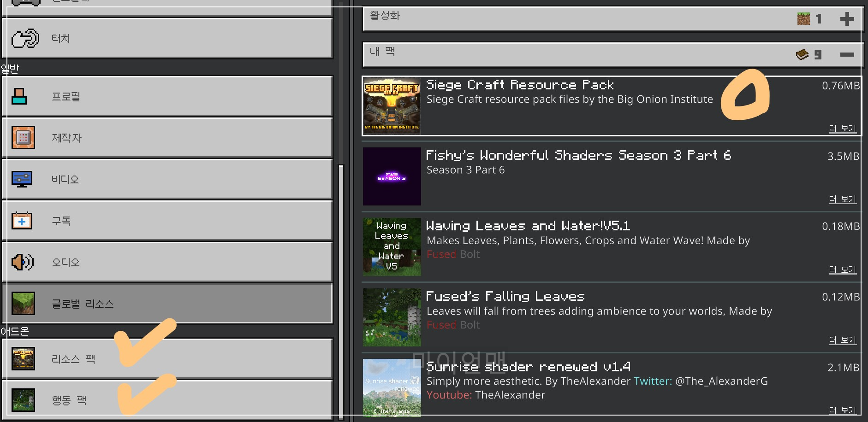Open the 비디오 (Video) settings

(167, 179)
